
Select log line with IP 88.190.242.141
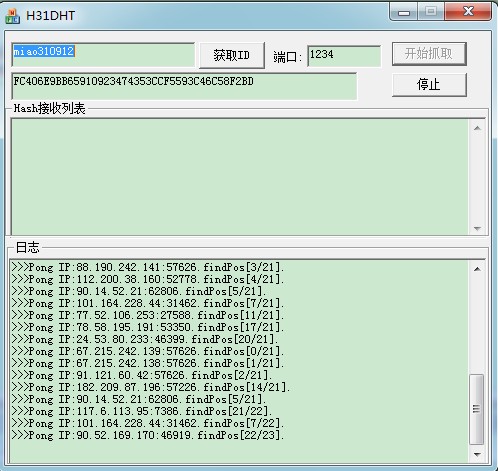click(148, 267)
